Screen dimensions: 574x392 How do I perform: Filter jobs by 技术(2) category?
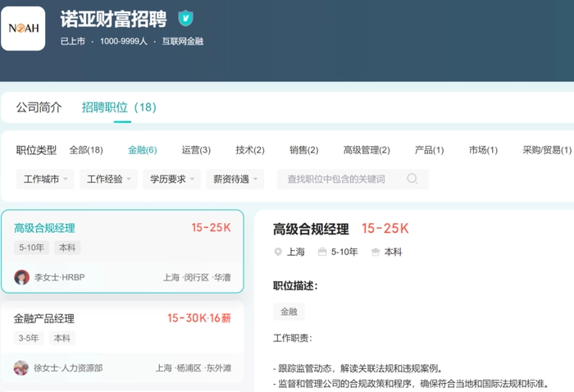(x=250, y=150)
